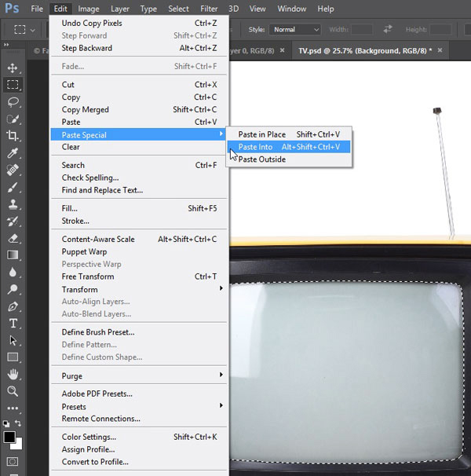The height and width of the screenshot is (476, 471).
Task: Select the Pen tool
Action: [x=13, y=306]
